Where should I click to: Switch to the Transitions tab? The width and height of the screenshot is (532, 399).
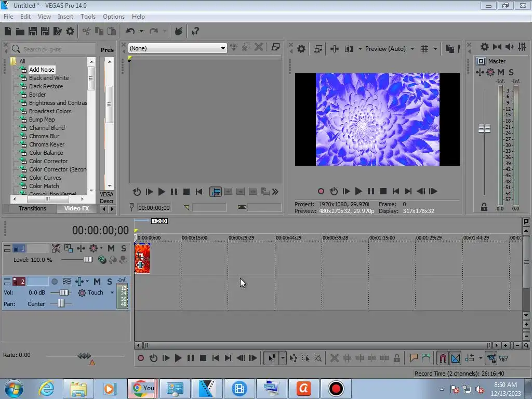point(32,208)
